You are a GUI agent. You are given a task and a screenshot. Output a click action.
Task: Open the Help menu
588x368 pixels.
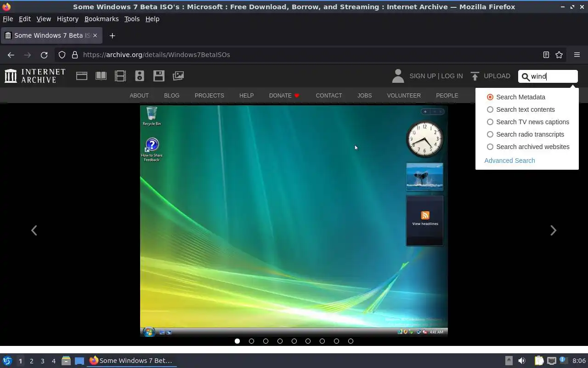point(152,19)
